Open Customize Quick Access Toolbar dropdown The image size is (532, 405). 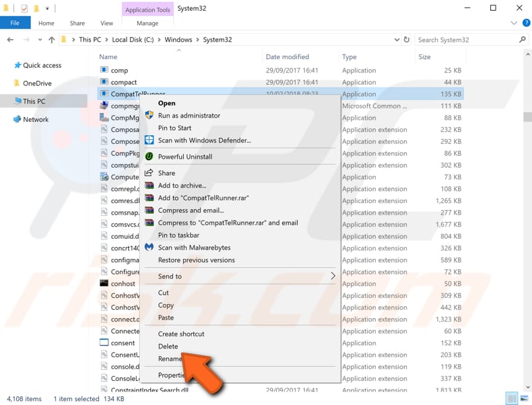coord(47,8)
